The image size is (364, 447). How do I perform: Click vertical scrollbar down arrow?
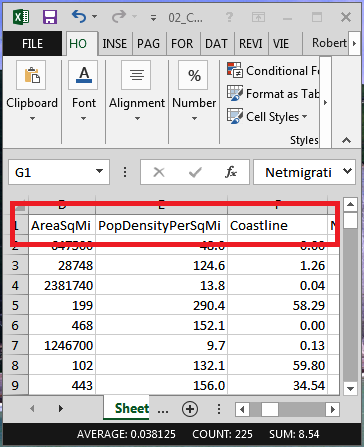350,388
